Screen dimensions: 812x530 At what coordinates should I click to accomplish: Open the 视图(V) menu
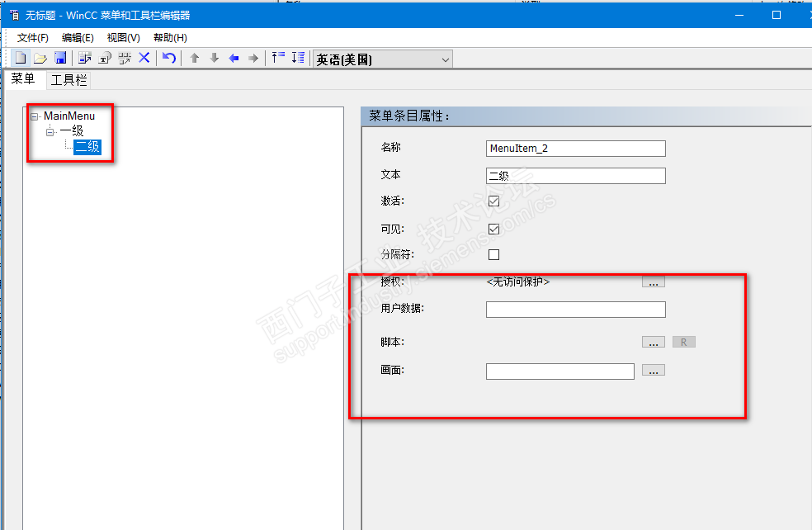[x=123, y=38]
